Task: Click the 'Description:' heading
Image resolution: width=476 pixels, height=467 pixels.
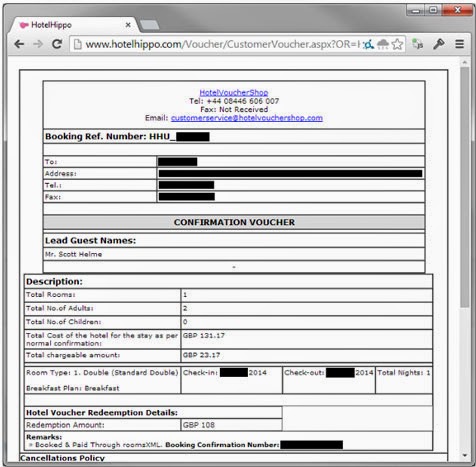Action: [x=54, y=282]
